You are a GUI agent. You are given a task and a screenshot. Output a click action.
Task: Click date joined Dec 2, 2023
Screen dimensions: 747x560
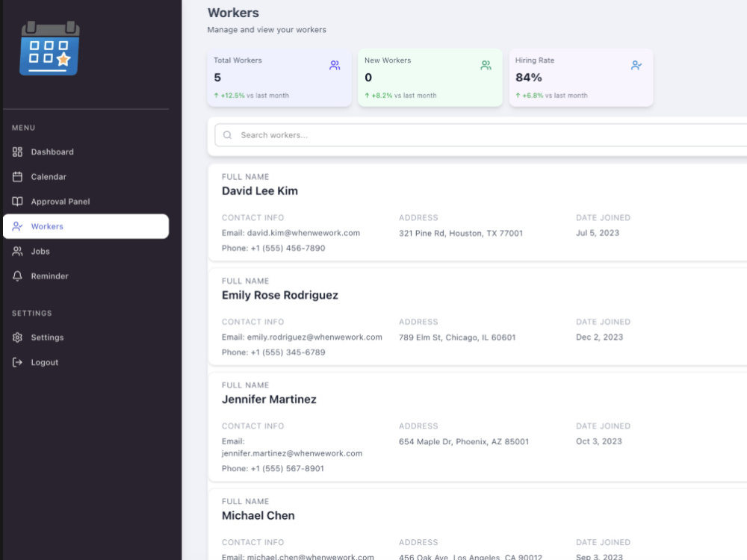599,337
